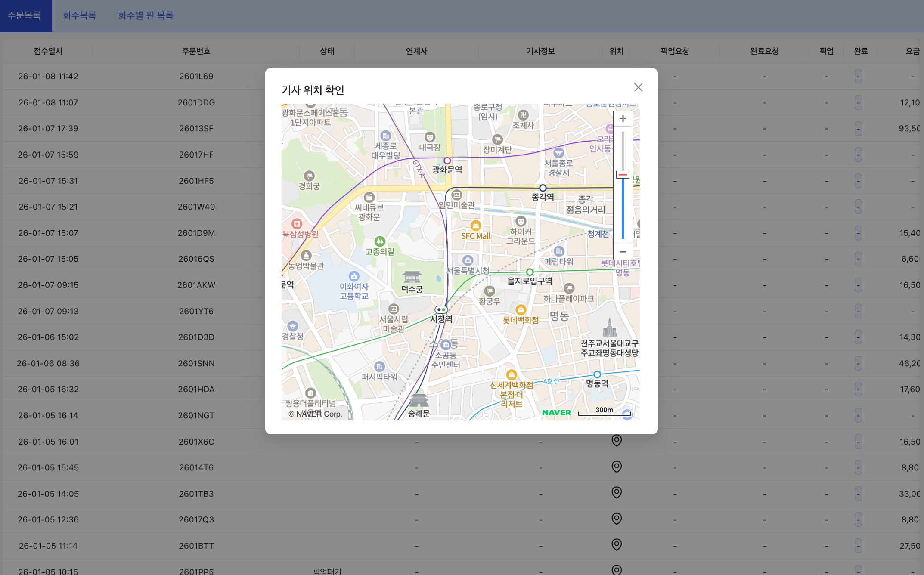Click the 주문번호 column header

196,51
